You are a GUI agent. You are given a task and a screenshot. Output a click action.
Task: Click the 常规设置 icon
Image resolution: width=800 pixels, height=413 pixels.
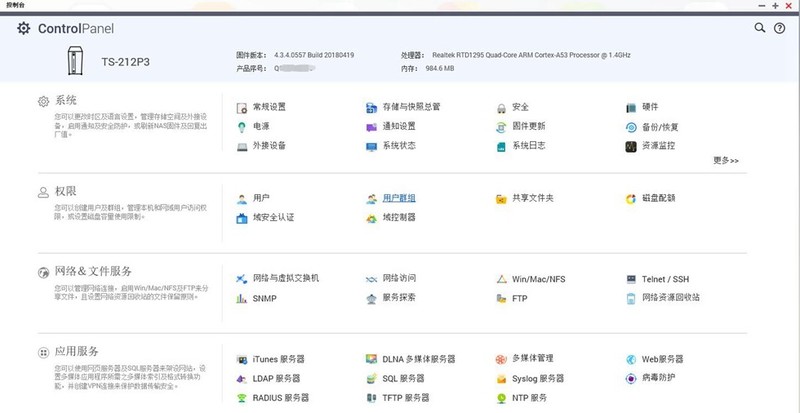coord(242,108)
